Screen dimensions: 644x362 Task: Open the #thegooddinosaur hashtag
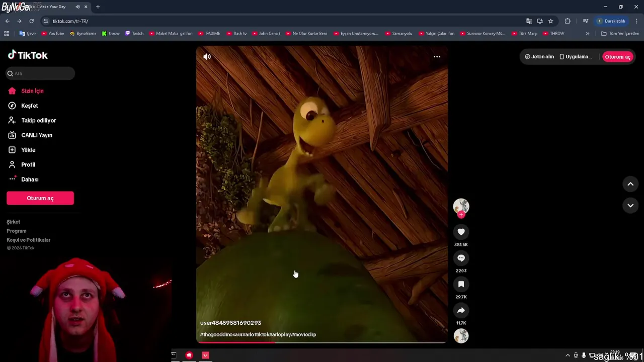pos(221,334)
